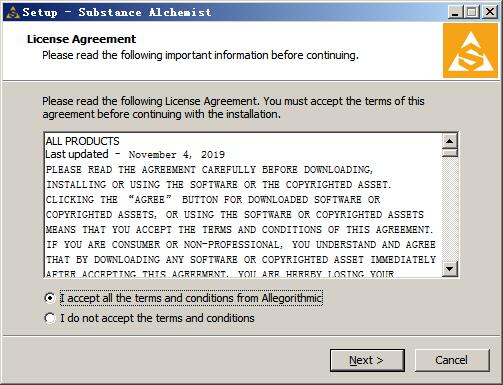Screen dimensions: 503x385
Task: Click the Next button
Action: (x=367, y=360)
